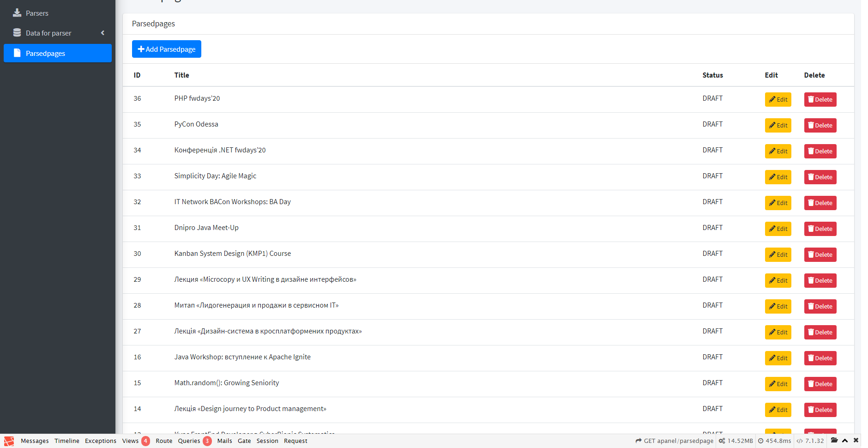This screenshot has height=448, width=868.
Task: Edit the PHP fwdays'20 entry
Action: [x=778, y=100]
